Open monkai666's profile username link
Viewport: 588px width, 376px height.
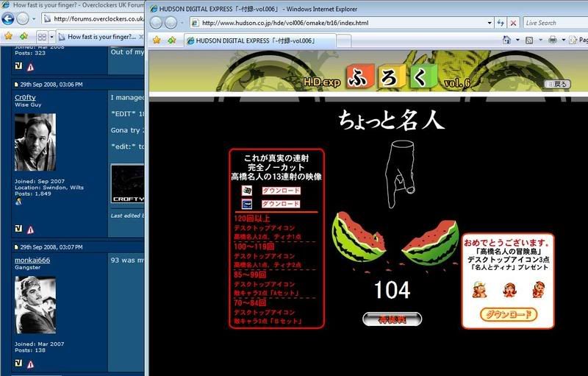coord(32,260)
